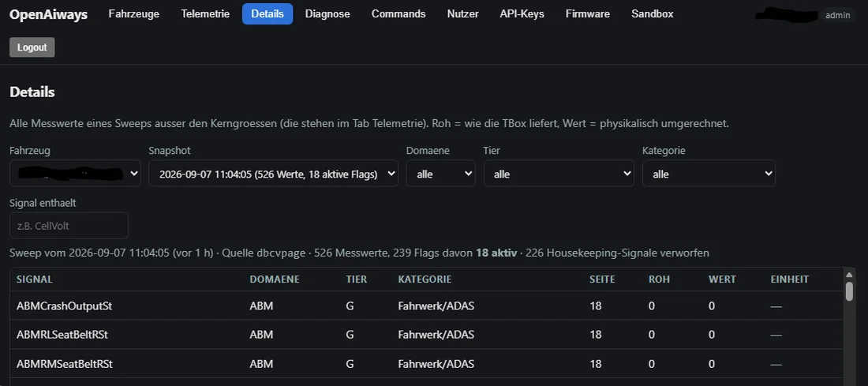This screenshot has width=868, height=386.
Task: Click the '18 aktiv' text in sweep summary
Action: click(x=496, y=253)
